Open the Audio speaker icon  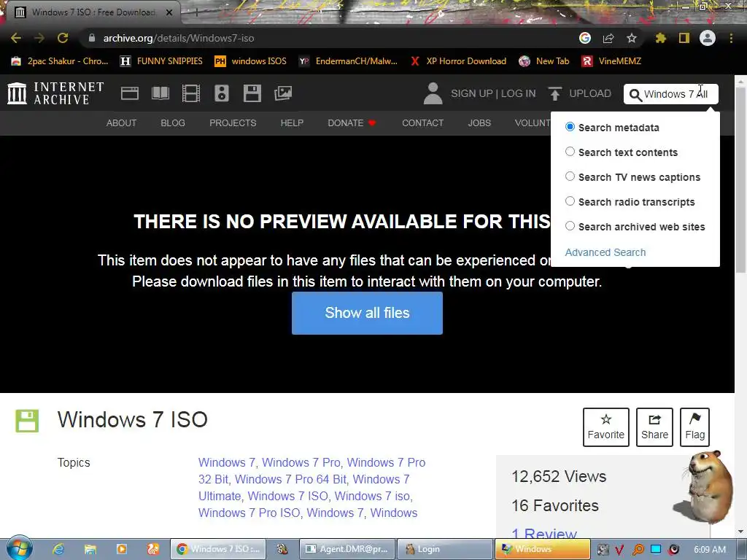point(222,93)
